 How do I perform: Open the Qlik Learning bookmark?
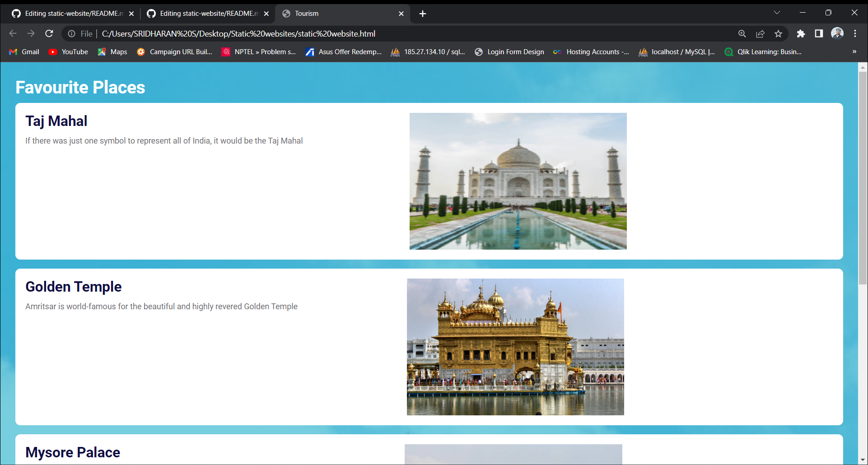763,52
